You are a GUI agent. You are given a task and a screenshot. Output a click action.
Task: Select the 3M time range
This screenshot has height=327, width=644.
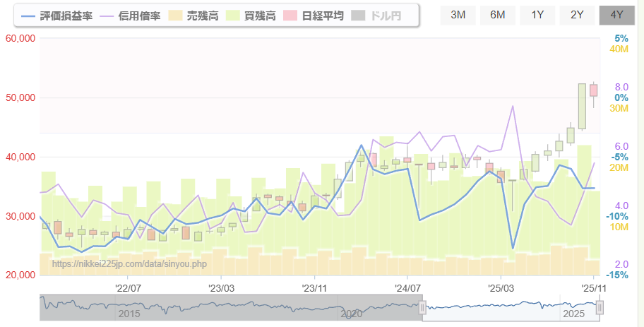click(458, 15)
